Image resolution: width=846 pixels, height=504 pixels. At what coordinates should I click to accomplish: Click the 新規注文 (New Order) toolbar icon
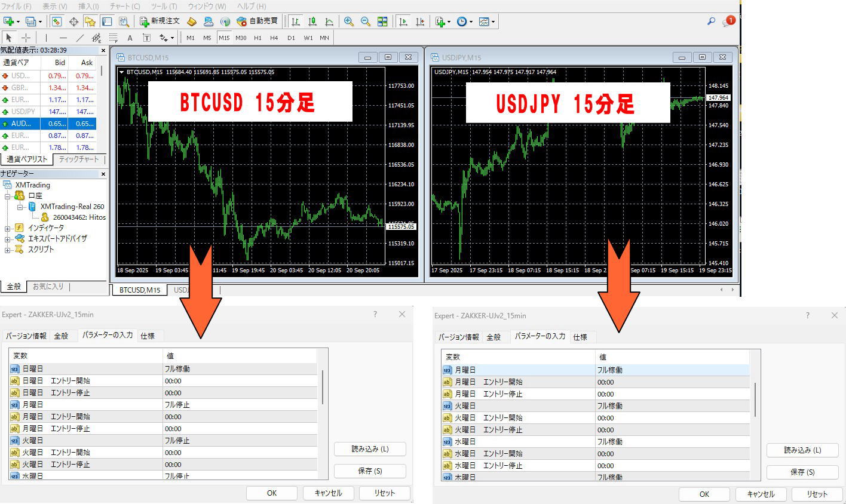(x=160, y=21)
